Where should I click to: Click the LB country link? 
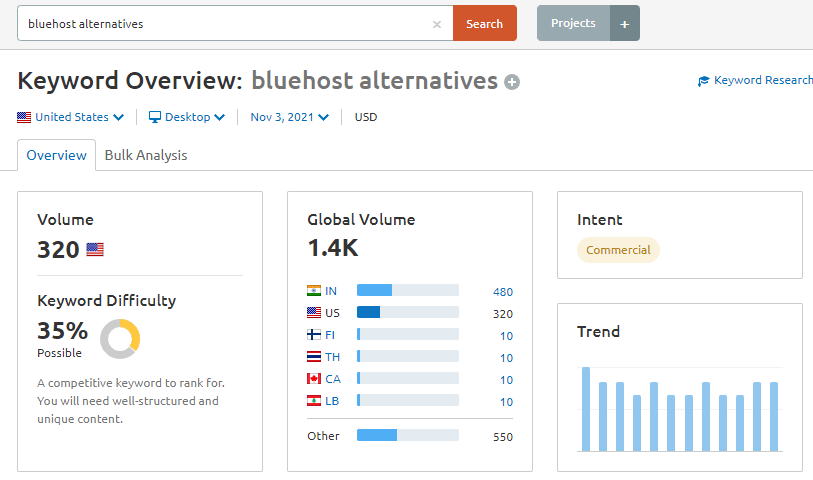[332, 401]
